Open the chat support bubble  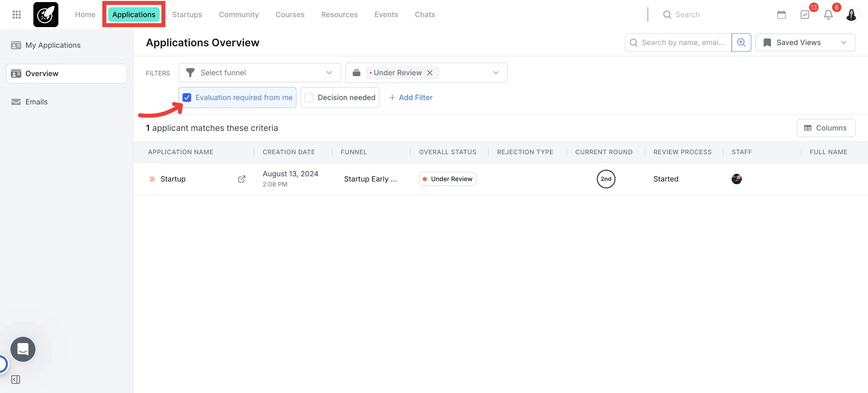(23, 349)
